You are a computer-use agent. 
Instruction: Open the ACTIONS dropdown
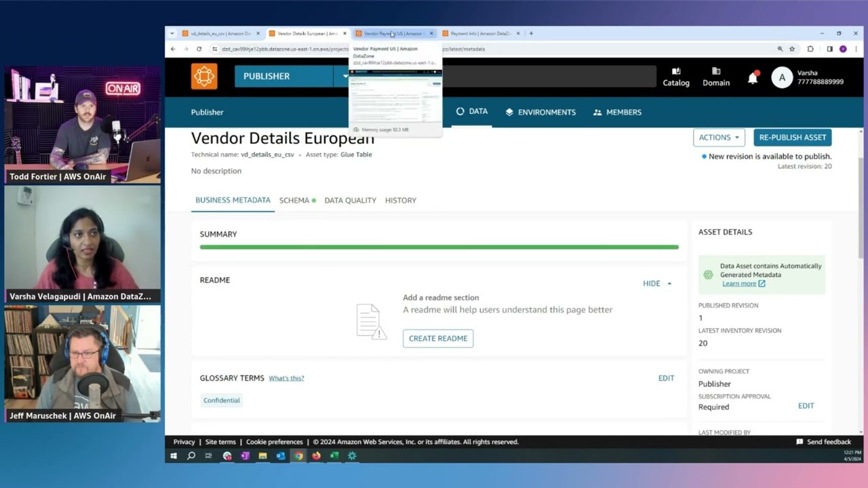[719, 138]
